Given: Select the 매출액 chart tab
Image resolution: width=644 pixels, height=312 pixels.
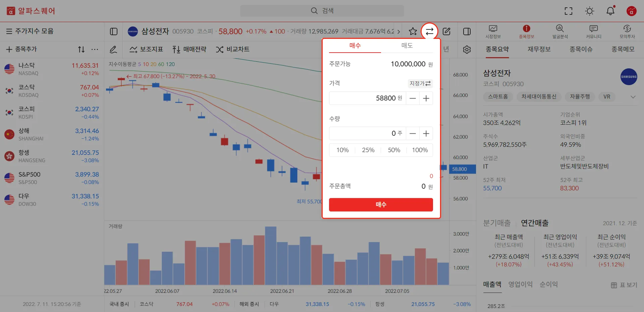Looking at the screenshot, I should point(492,285).
